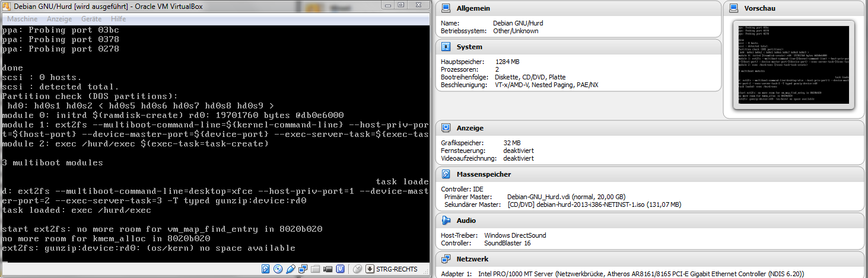This screenshot has height=278, width=868.
Task: Click the Massenspeicher section storage icon
Action: tap(446, 174)
